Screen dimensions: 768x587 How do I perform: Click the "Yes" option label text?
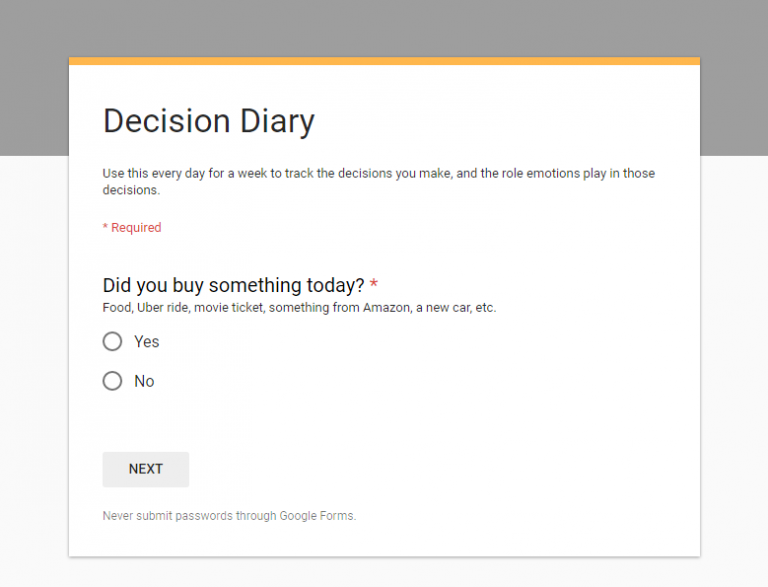146,342
